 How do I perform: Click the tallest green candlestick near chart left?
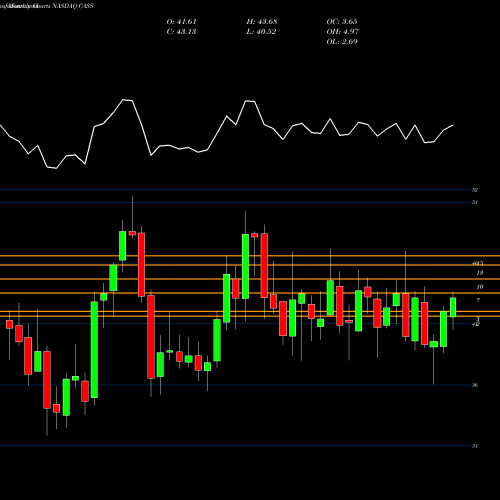[x=94, y=350]
